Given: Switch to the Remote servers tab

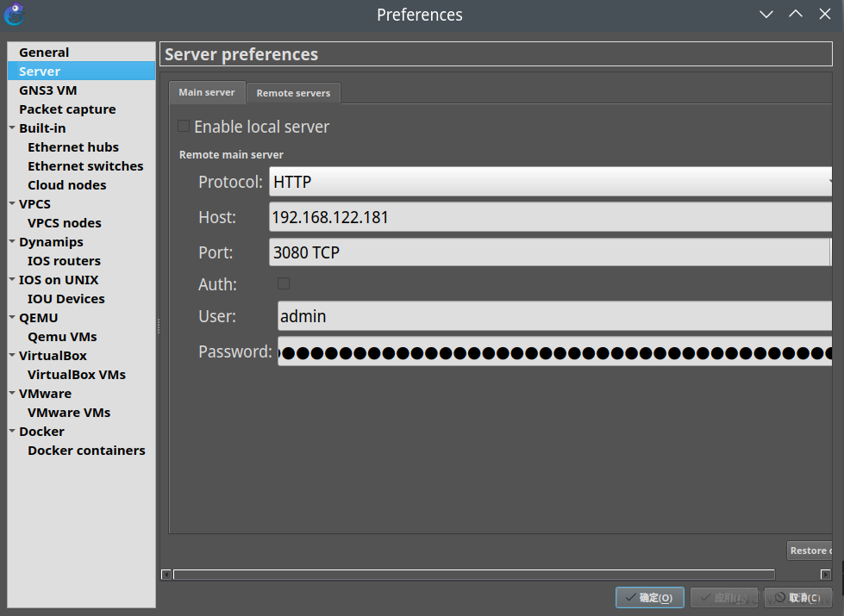Looking at the screenshot, I should [293, 93].
